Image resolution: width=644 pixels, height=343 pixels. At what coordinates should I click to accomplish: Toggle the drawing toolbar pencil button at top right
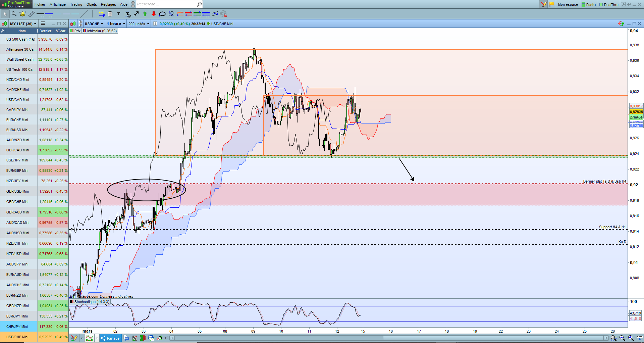coord(543,4)
